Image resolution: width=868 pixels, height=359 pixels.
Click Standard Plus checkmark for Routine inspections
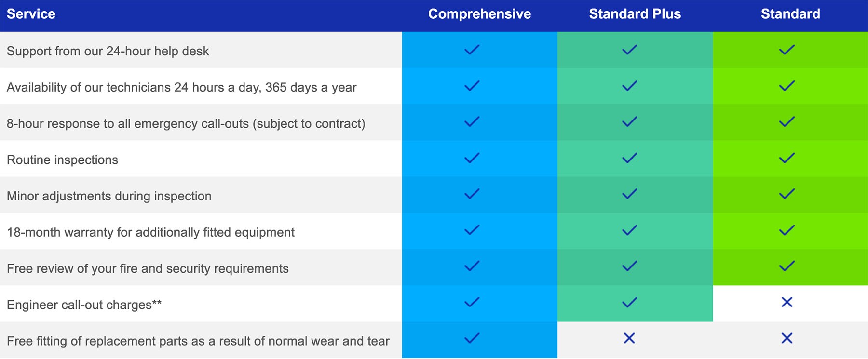[x=629, y=158]
